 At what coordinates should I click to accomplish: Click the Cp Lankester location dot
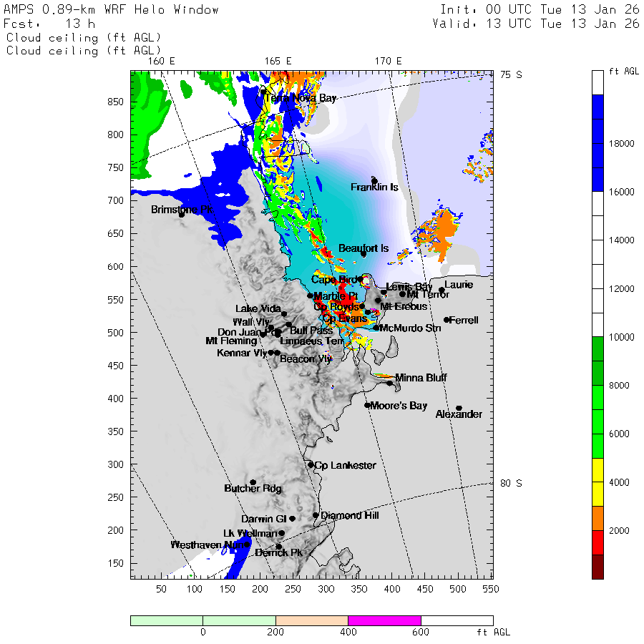(311, 464)
